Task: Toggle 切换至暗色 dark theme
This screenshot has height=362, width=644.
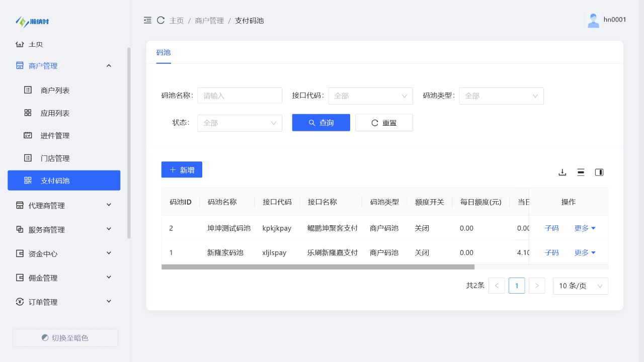Action: click(65, 338)
